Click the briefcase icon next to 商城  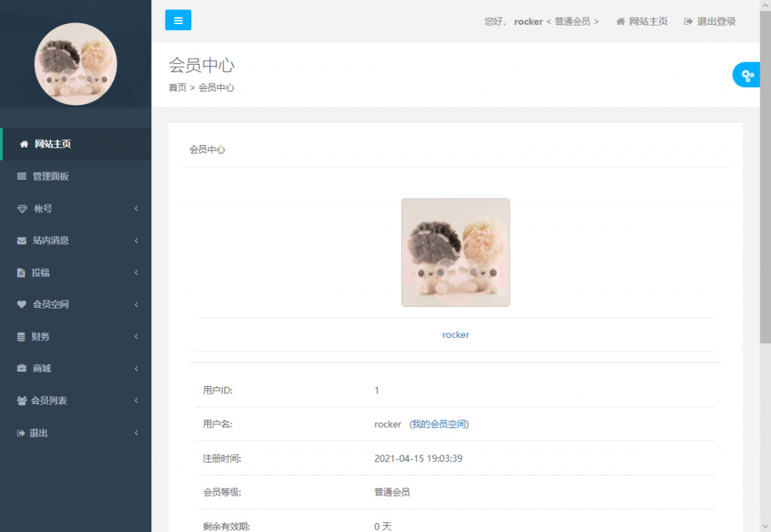[x=22, y=369]
